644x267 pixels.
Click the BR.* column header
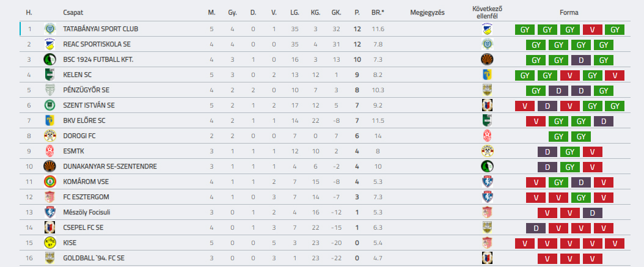[378, 13]
